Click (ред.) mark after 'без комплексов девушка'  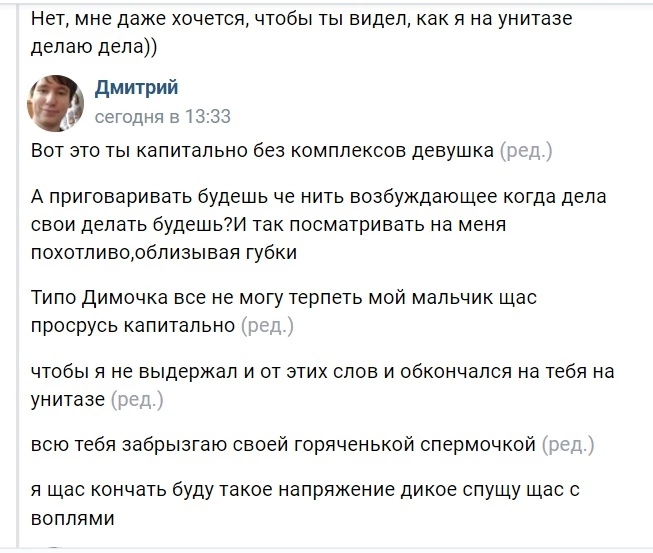[526, 150]
